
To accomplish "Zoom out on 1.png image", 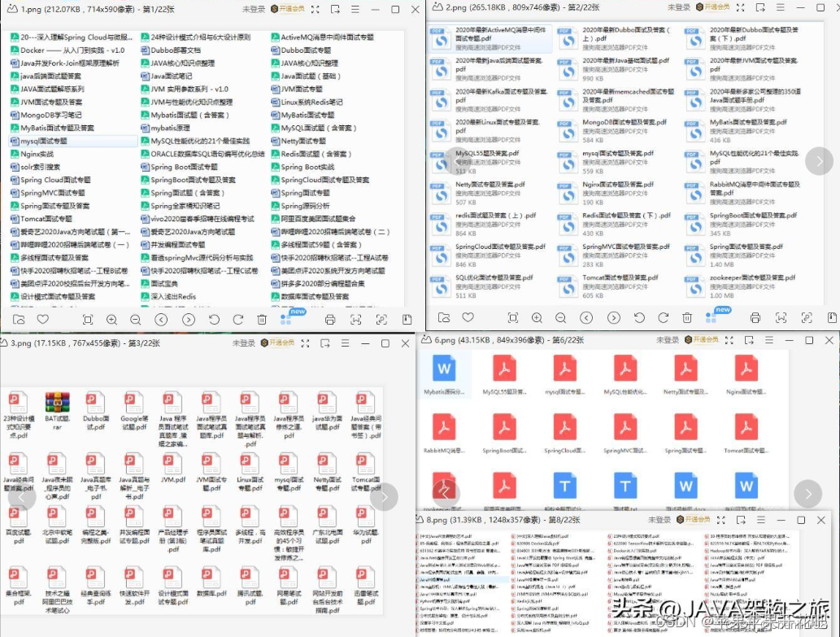I will click(x=136, y=320).
